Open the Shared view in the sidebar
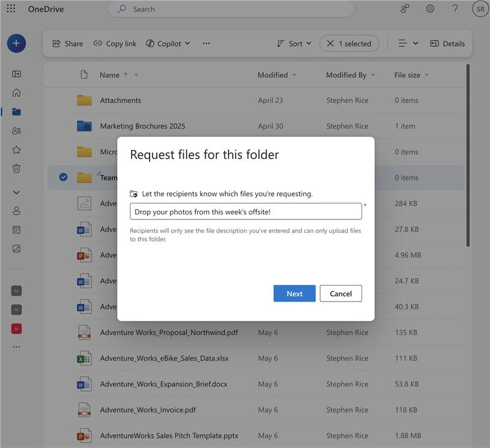Screen dimensions: 490x448 tap(17, 130)
